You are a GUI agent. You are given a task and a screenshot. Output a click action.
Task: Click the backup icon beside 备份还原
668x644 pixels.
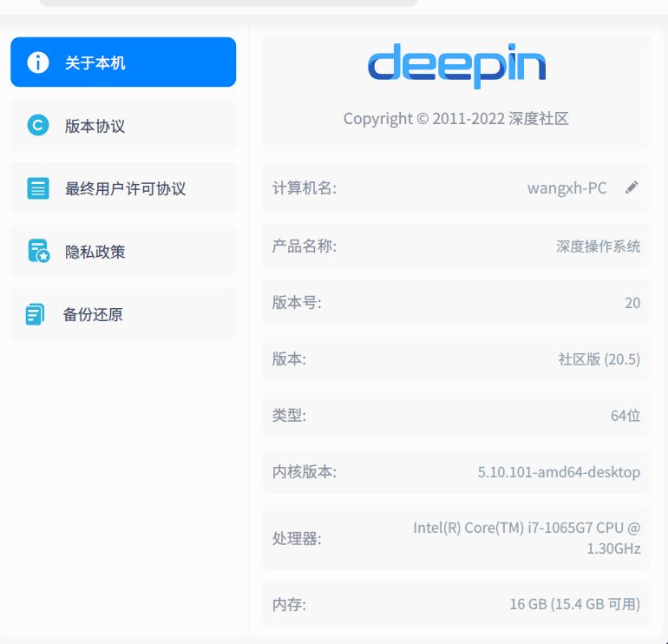(35, 314)
